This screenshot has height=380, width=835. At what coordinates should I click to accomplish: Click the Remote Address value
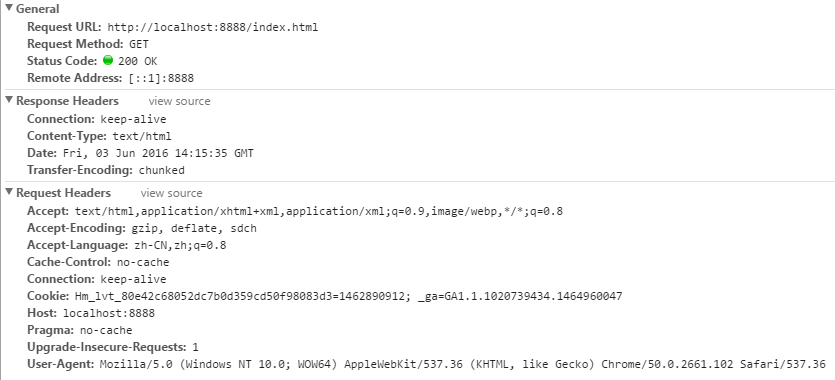(x=161, y=78)
